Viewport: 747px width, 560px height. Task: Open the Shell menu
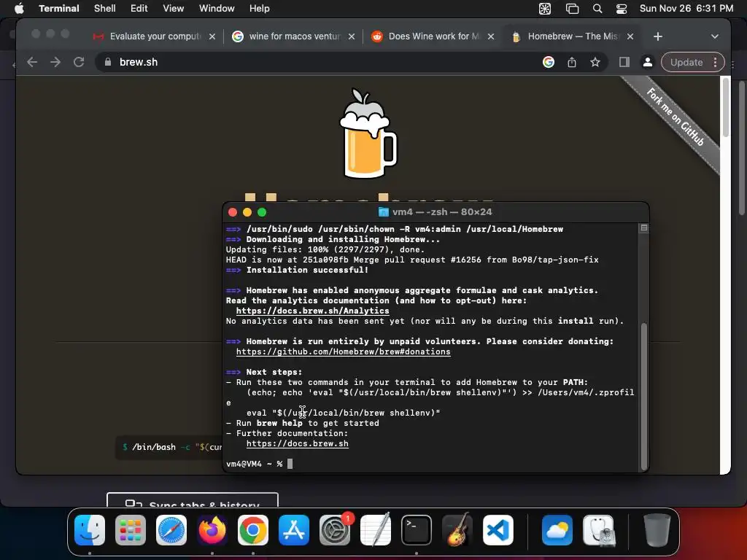coord(105,9)
